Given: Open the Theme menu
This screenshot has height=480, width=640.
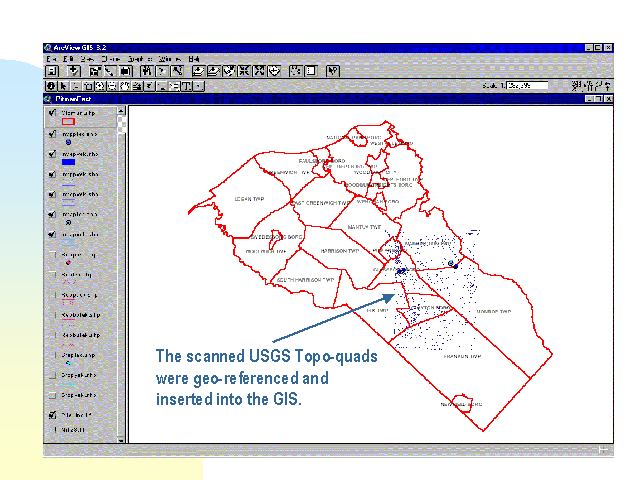Looking at the screenshot, I should (104, 59).
